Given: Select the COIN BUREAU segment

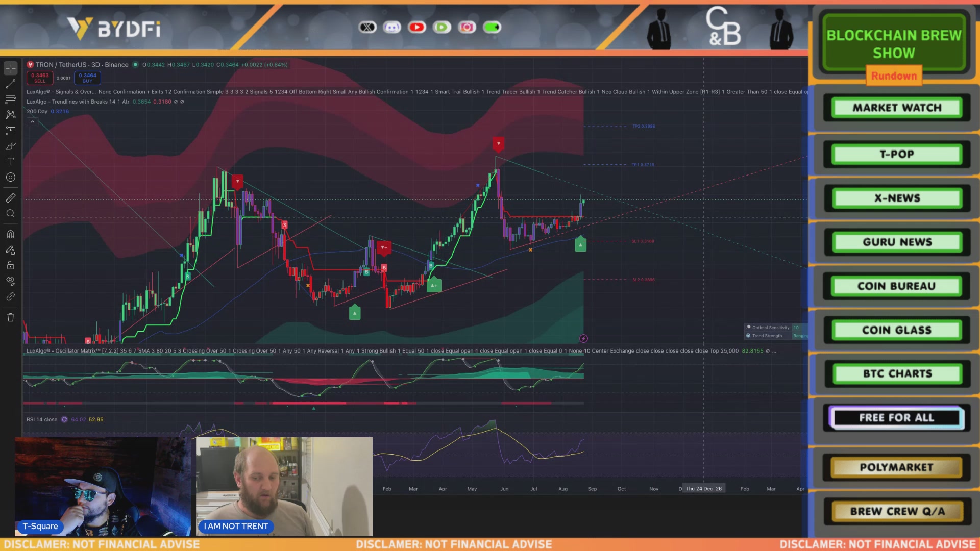Looking at the screenshot, I should (897, 286).
